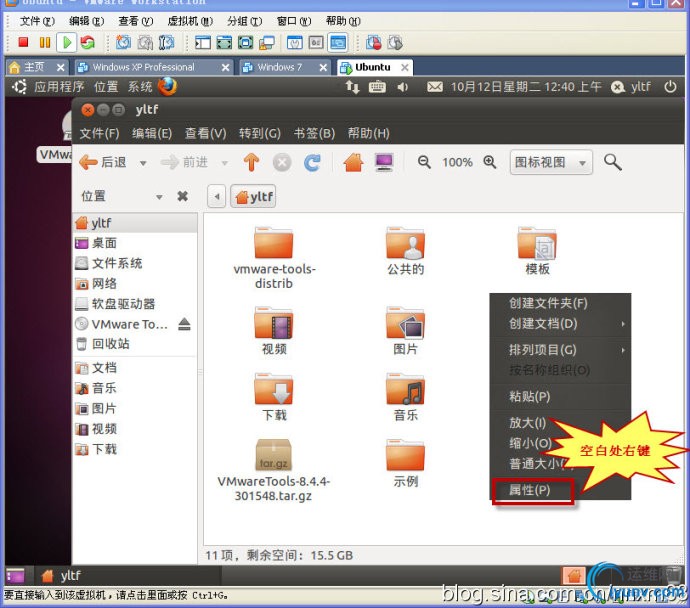
Task: Click the clock date 10月12日星期二
Action: (x=495, y=87)
